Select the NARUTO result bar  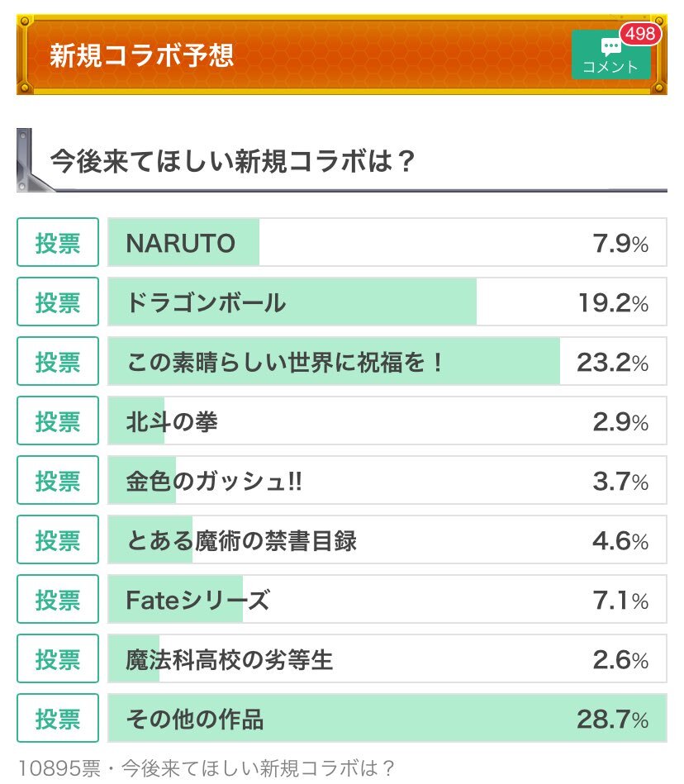(x=387, y=242)
